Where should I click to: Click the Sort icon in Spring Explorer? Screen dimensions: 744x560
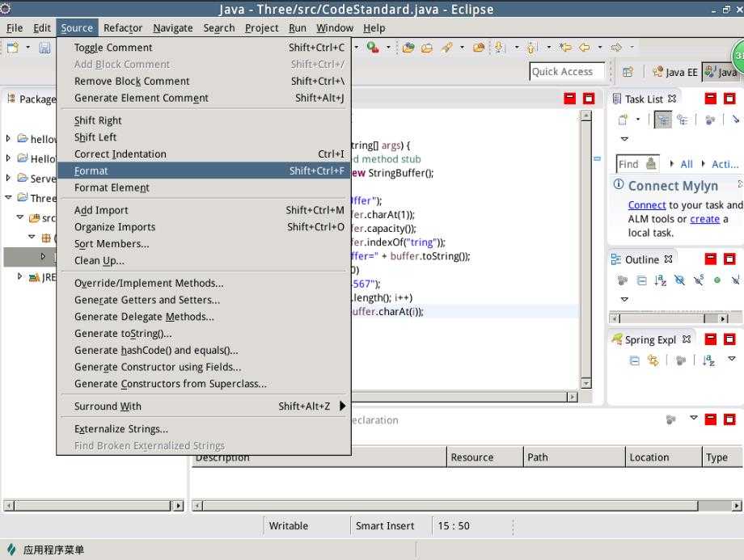tap(708, 361)
